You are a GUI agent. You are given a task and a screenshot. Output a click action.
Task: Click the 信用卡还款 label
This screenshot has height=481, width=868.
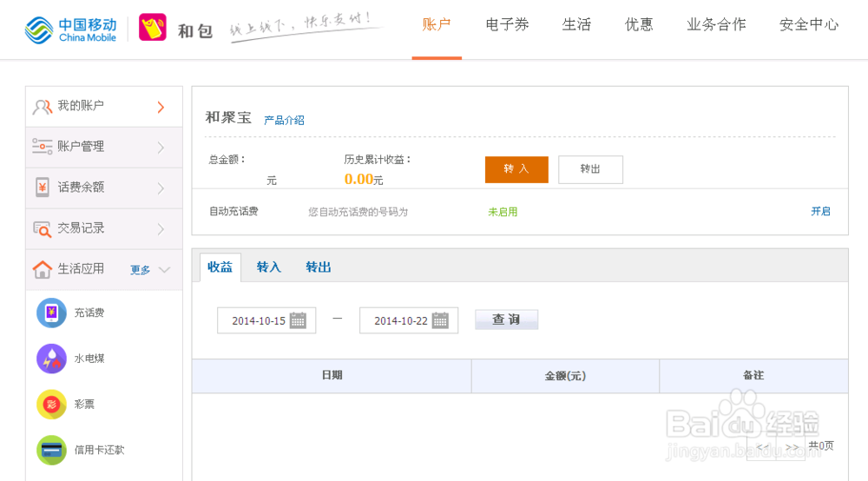pos(99,450)
